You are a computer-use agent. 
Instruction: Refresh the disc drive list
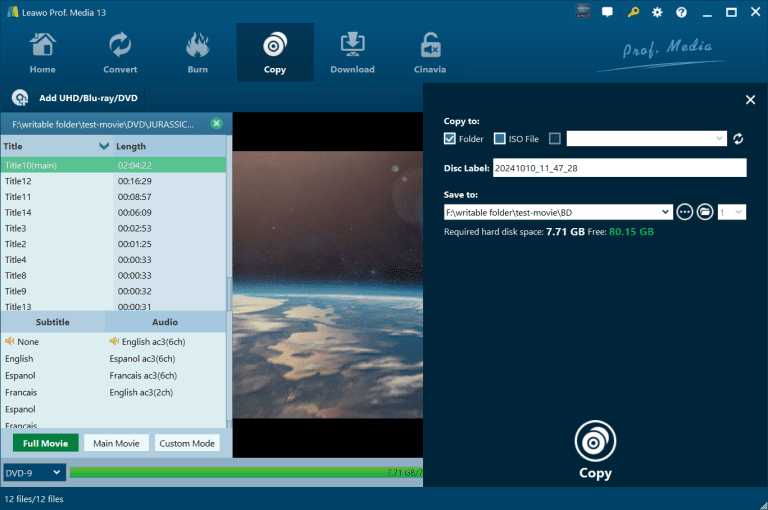(738, 139)
